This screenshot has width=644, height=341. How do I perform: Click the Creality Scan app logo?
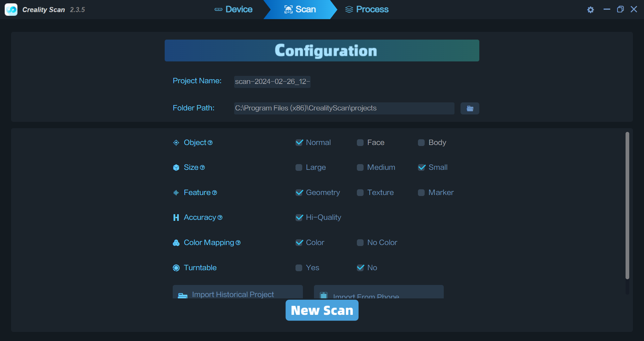[11, 9]
